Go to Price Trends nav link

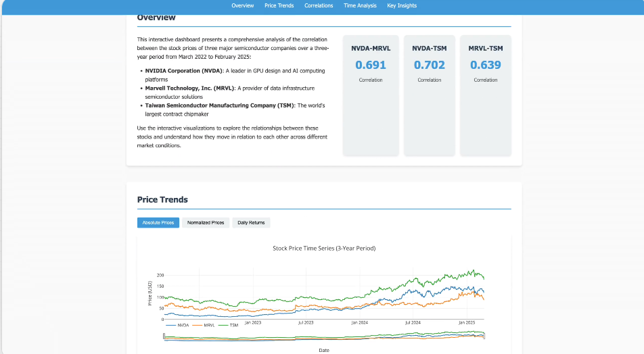(x=279, y=6)
